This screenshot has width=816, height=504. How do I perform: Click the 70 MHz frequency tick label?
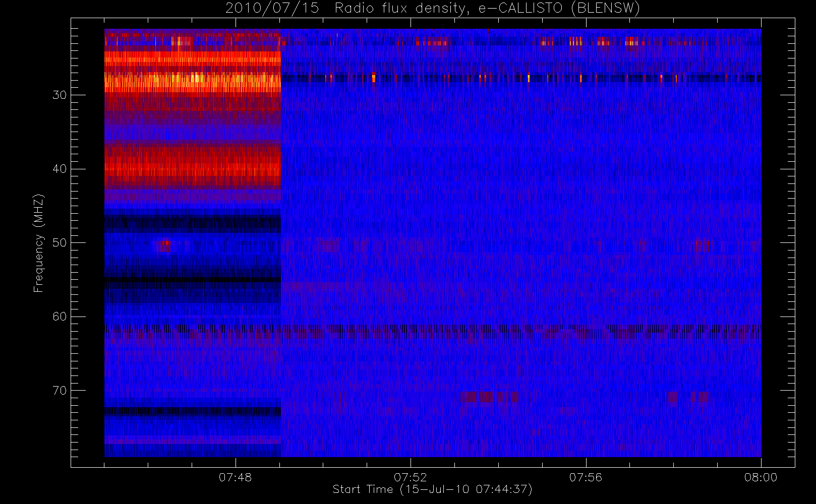[60, 391]
